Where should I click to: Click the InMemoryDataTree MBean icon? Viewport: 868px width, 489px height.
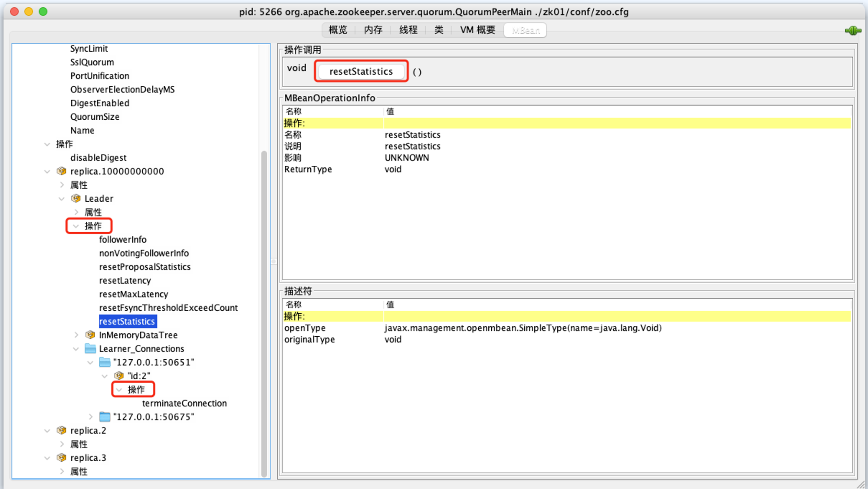tap(90, 335)
